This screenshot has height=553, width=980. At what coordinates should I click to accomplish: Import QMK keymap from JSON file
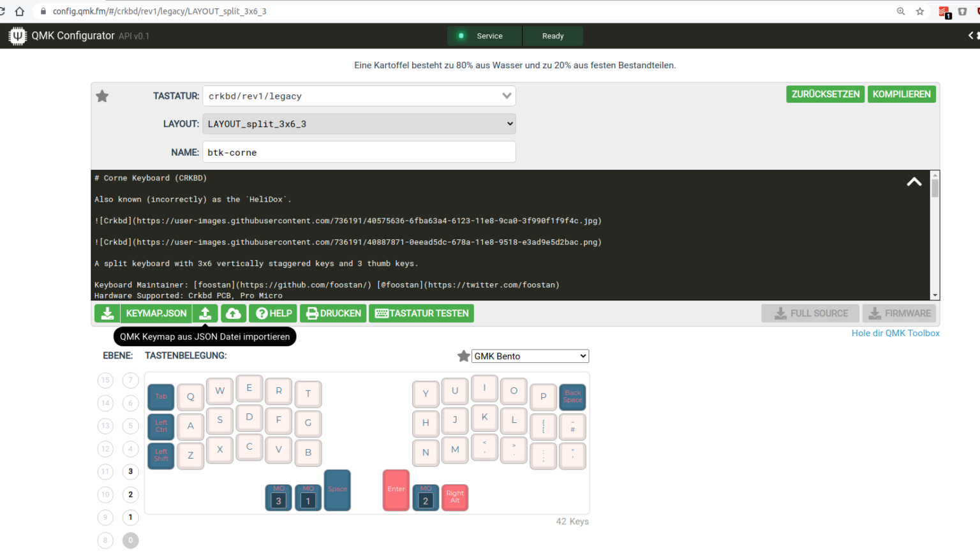[205, 313]
